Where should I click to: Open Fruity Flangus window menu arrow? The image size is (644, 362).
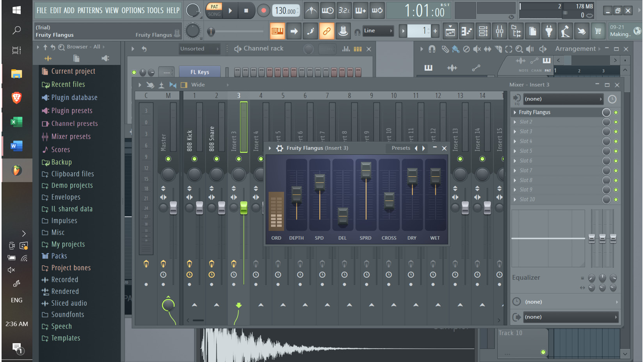[270, 148]
